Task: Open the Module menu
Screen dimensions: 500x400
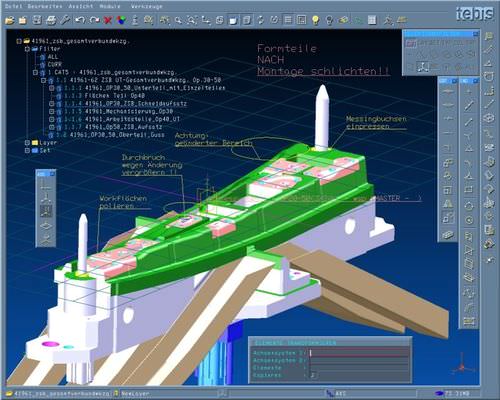Action: point(110,6)
